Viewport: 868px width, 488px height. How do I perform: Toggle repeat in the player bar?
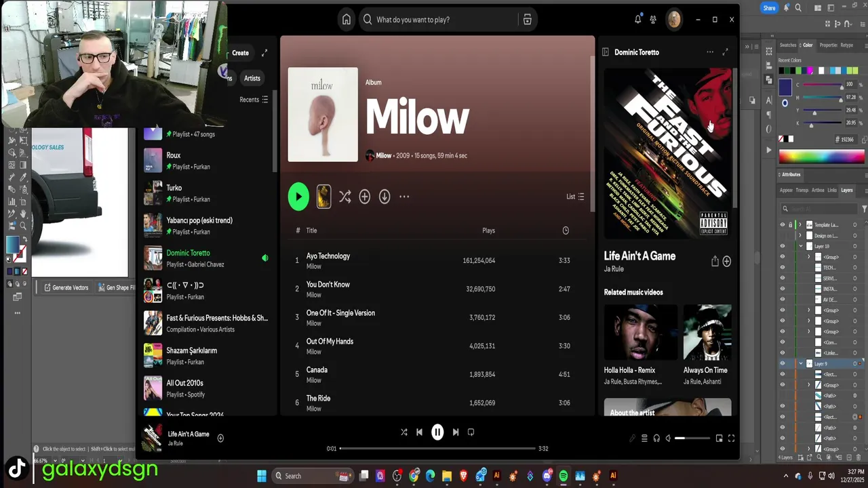[471, 432]
